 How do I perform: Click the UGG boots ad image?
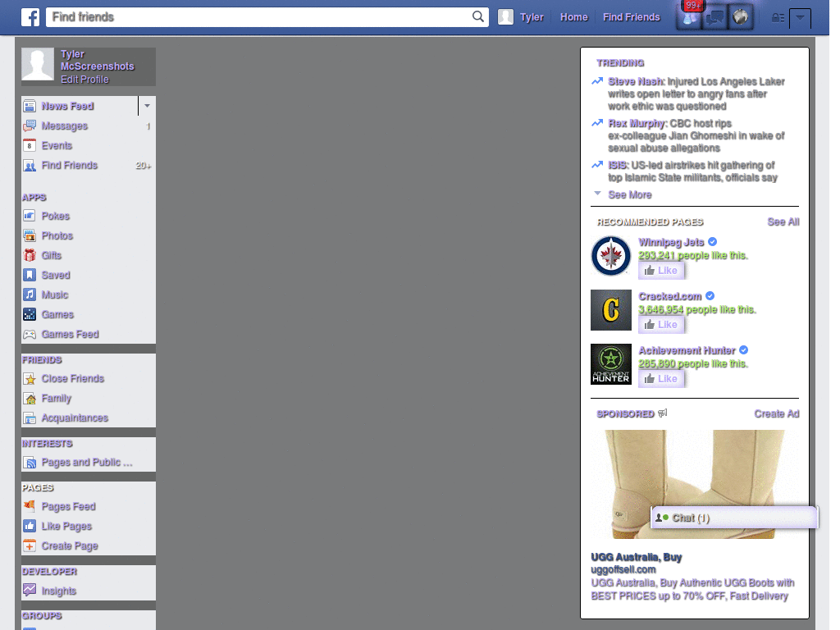coord(694,484)
